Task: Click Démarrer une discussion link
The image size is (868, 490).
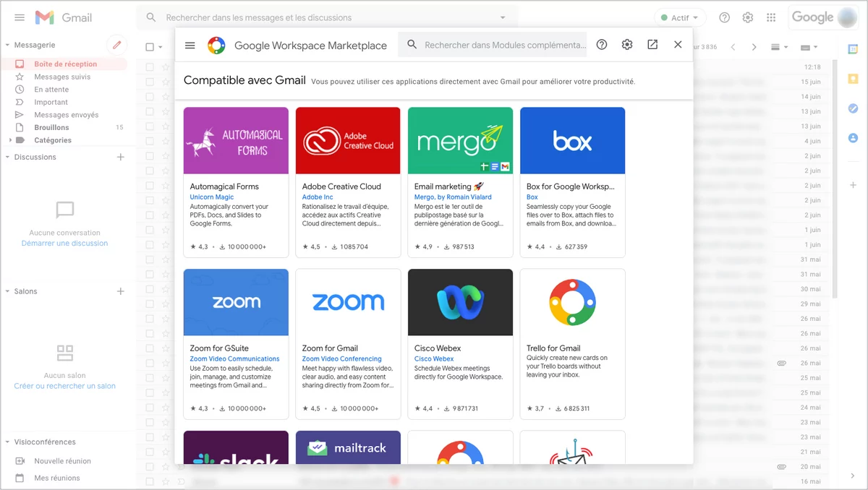Action: [64, 244]
